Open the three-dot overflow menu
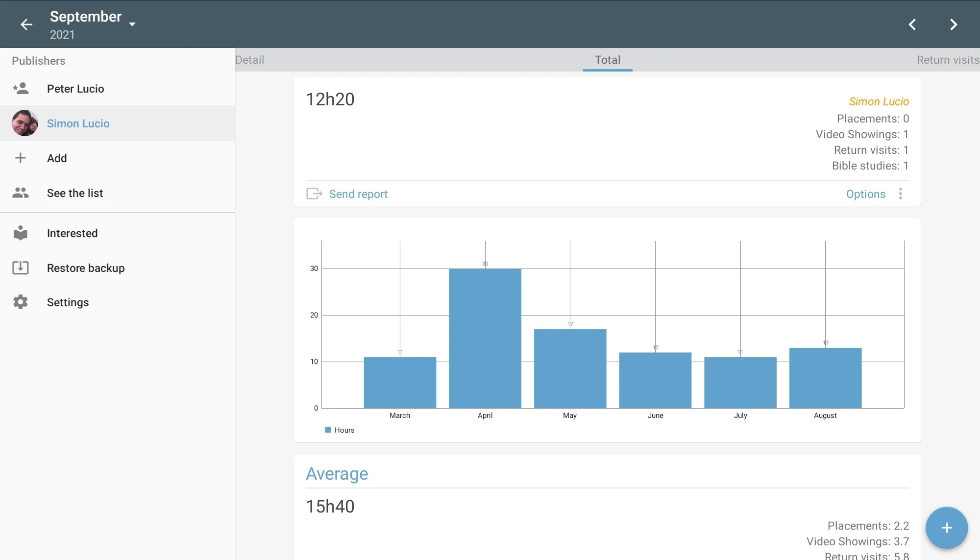The image size is (980, 560). [x=901, y=194]
